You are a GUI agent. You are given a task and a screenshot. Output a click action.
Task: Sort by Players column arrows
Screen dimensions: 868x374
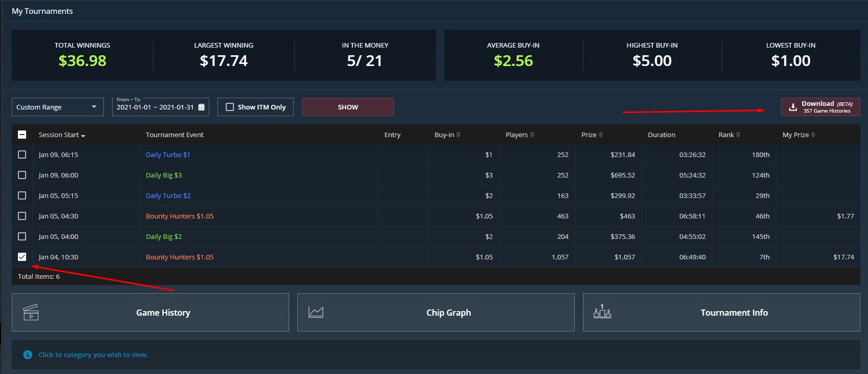click(532, 135)
